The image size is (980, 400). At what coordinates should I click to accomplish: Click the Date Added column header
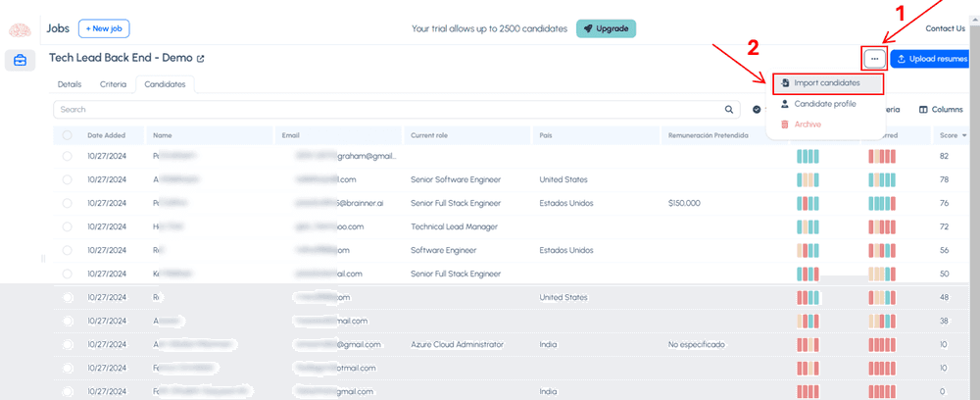pos(108,135)
